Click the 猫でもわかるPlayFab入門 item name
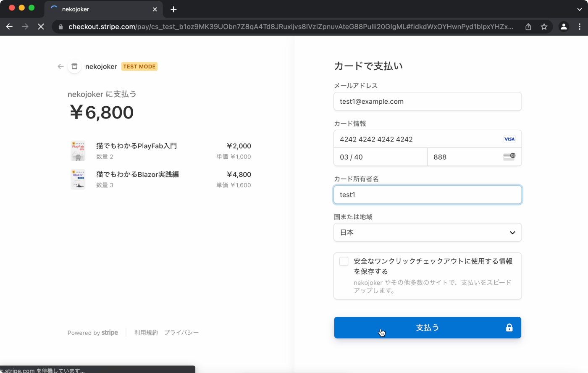This screenshot has width=588, height=373. click(136, 146)
